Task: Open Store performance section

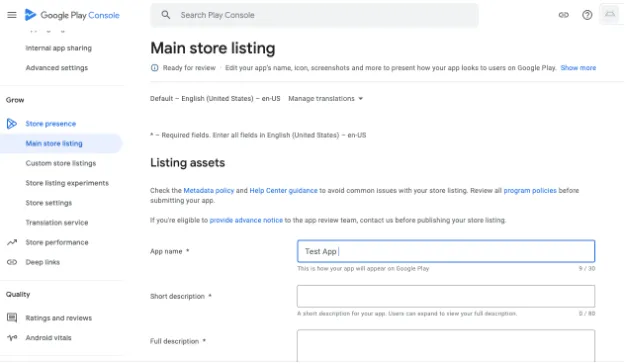Action: 57,242
